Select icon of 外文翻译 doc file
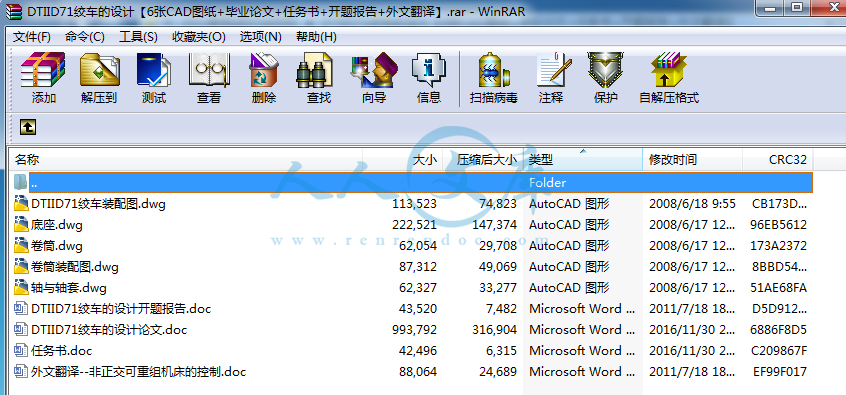This screenshot has width=846, height=395. click(21, 372)
